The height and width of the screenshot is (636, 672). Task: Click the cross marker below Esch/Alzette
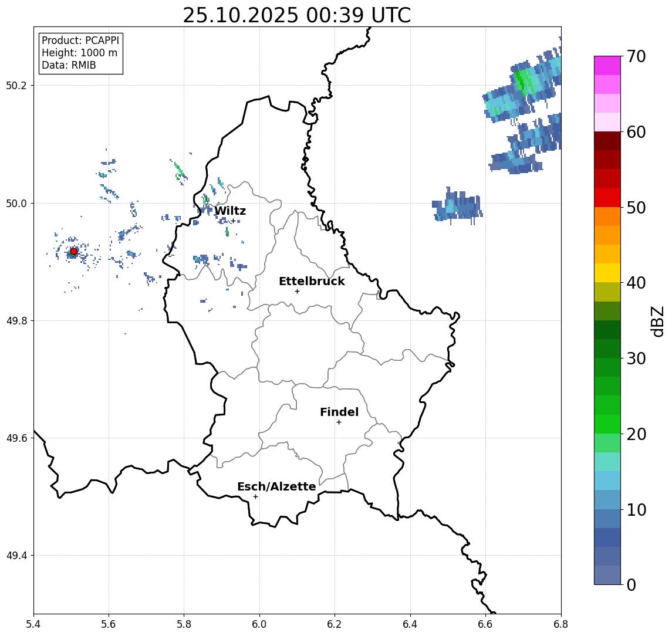click(x=255, y=497)
